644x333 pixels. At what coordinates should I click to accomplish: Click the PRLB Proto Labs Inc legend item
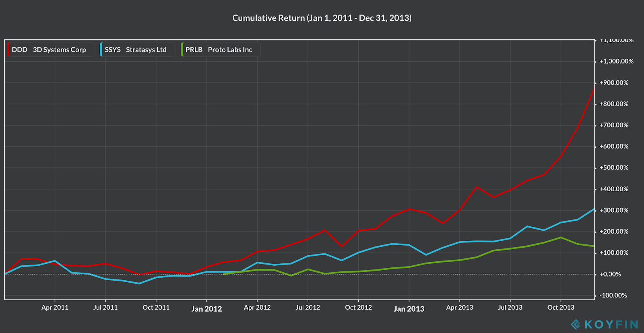pos(221,50)
